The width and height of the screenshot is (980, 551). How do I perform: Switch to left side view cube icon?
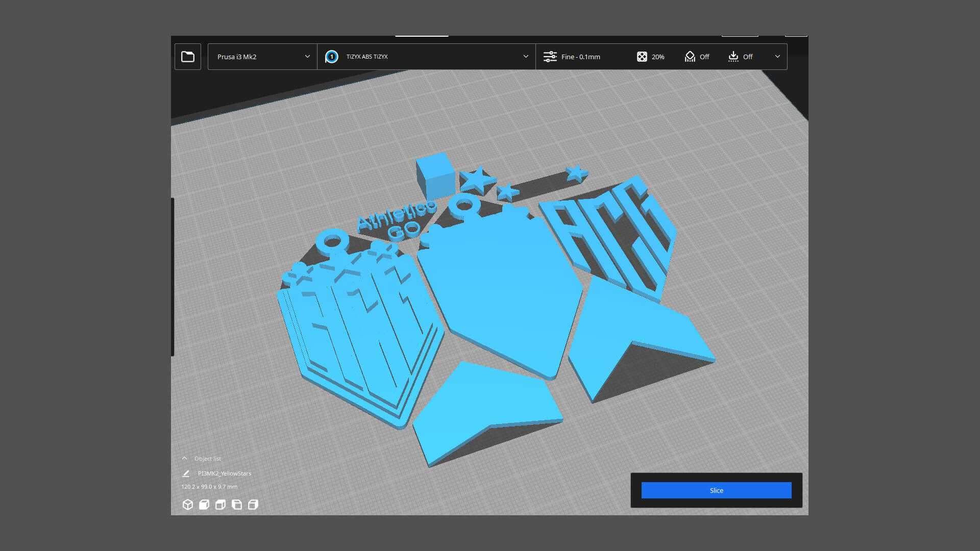(237, 505)
